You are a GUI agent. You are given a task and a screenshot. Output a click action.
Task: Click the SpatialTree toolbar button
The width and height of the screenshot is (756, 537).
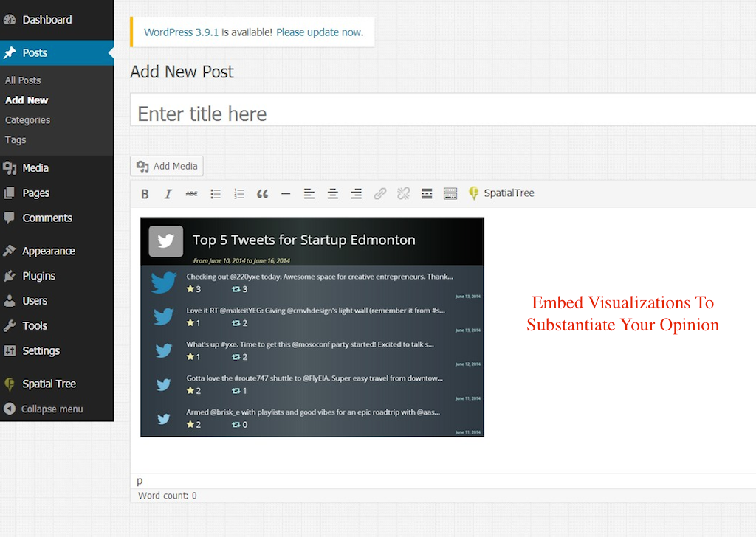pyautogui.click(x=501, y=193)
